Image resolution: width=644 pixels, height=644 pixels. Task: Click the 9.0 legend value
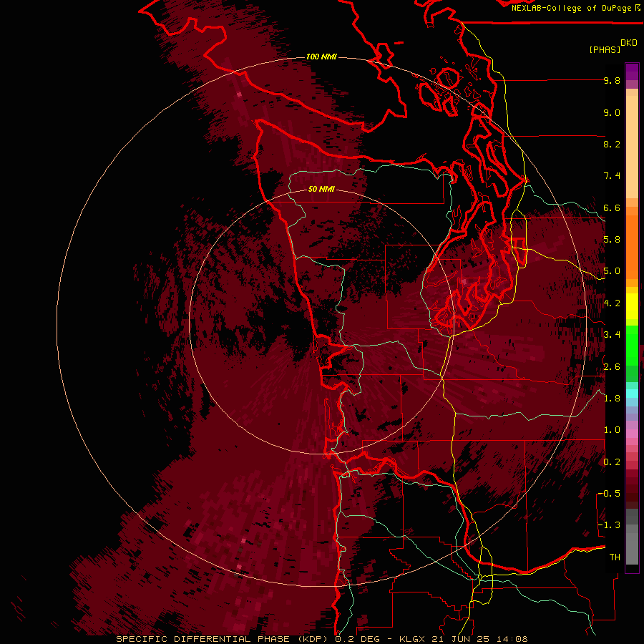click(612, 112)
